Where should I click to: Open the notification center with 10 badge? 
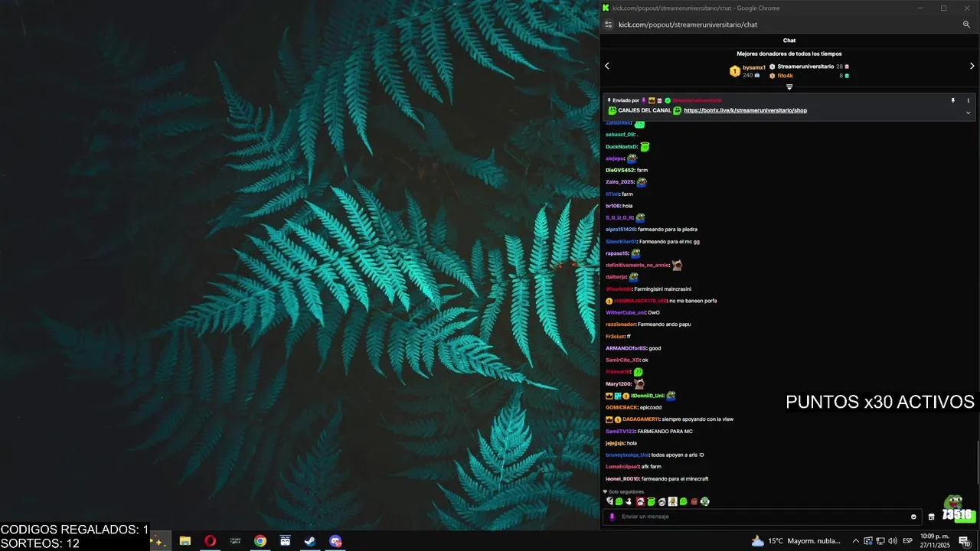coord(965,541)
